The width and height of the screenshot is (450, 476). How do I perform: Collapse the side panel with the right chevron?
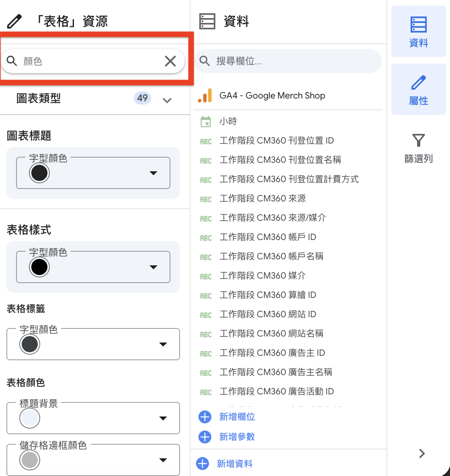(422, 453)
